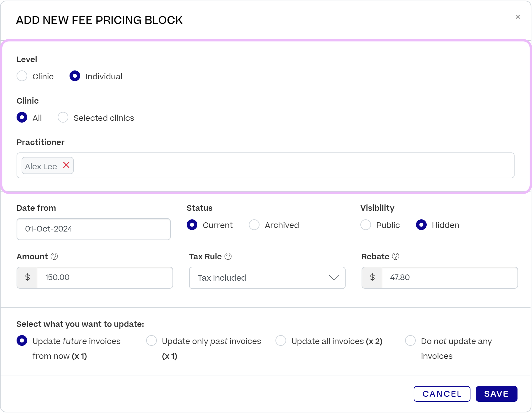Open the Tax Rule dropdown
Screen dimensions: 532x413
[x=267, y=278]
